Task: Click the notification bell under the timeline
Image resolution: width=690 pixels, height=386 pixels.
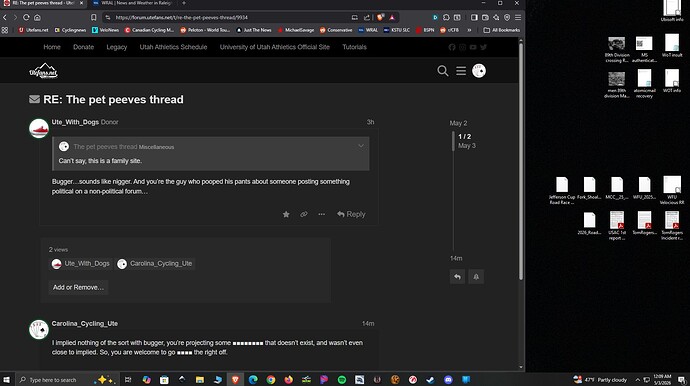Action: click(x=476, y=277)
